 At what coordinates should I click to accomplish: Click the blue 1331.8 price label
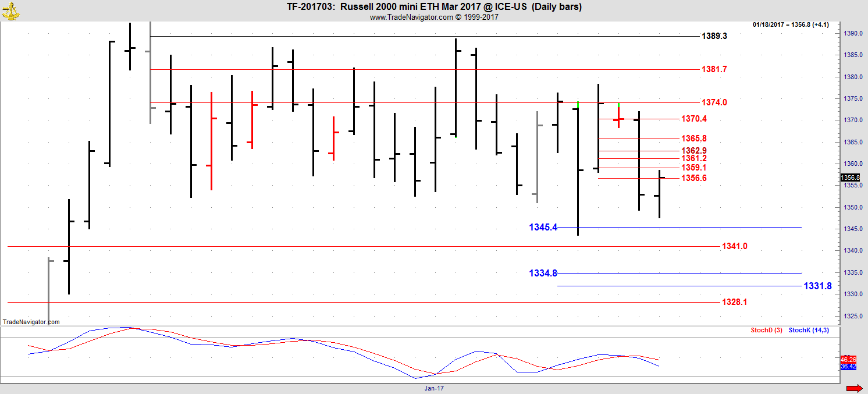tap(817, 286)
